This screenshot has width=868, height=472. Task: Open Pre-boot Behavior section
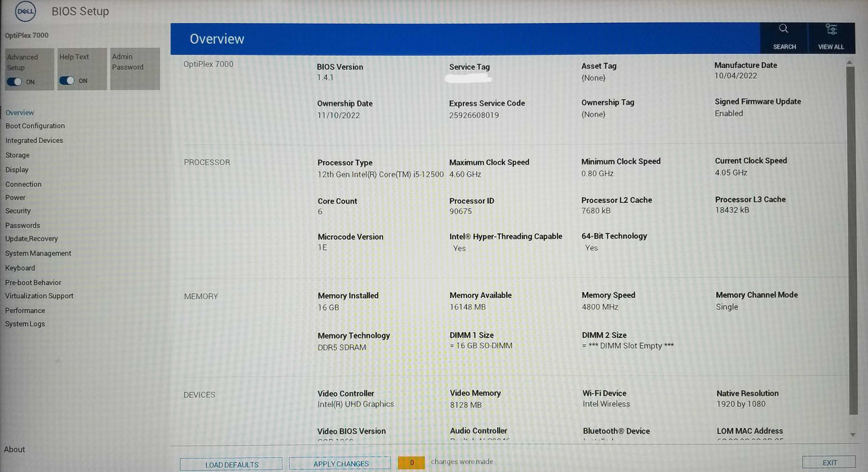[33, 283]
